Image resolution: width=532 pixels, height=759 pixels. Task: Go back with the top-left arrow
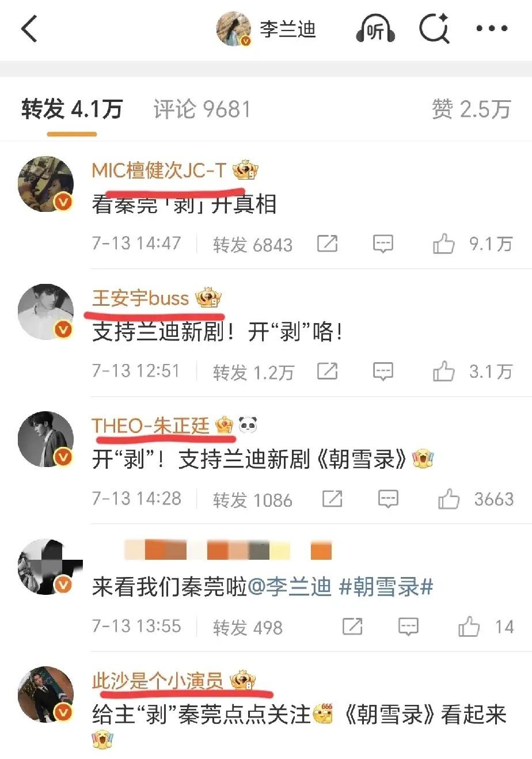coord(29,29)
